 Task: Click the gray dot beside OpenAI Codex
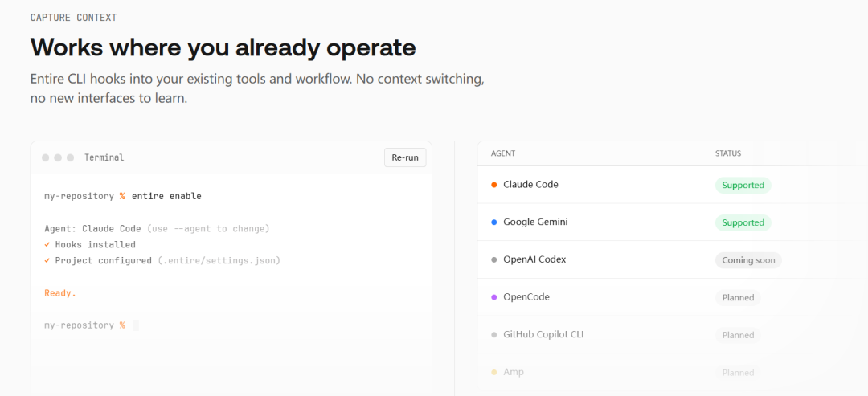pos(494,260)
